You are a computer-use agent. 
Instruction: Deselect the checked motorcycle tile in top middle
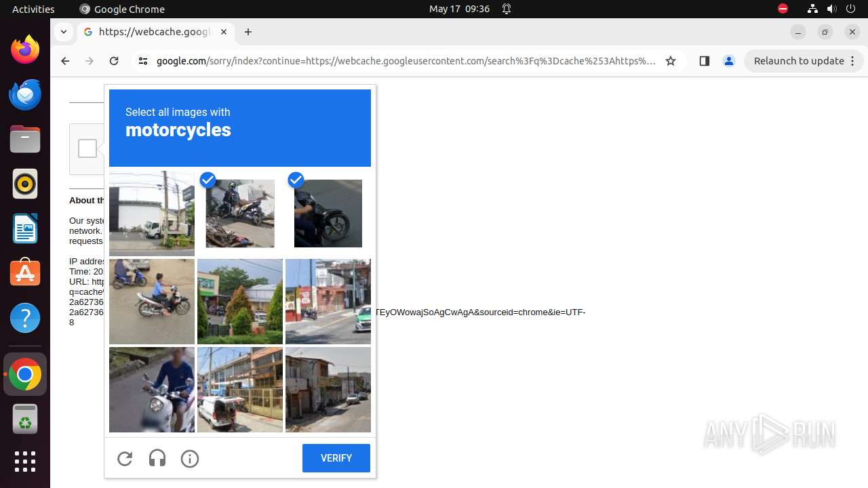pos(240,213)
